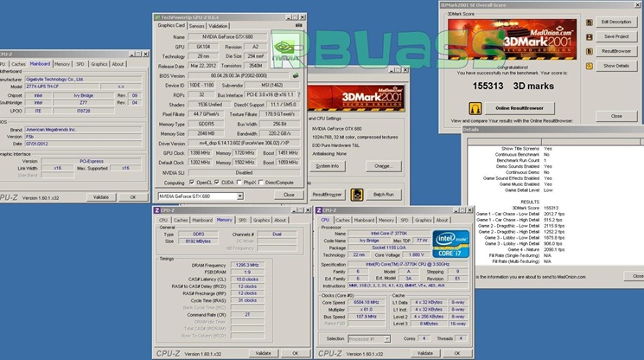Image resolution: width=644 pixels, height=360 pixels.
Task: Click the Show Details button
Action: coord(616,66)
